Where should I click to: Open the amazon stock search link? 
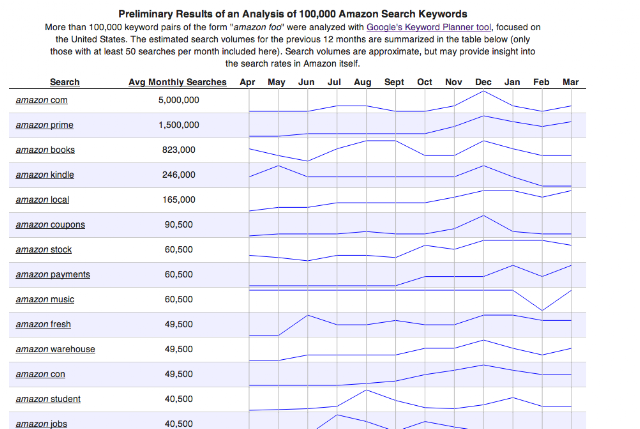[44, 249]
